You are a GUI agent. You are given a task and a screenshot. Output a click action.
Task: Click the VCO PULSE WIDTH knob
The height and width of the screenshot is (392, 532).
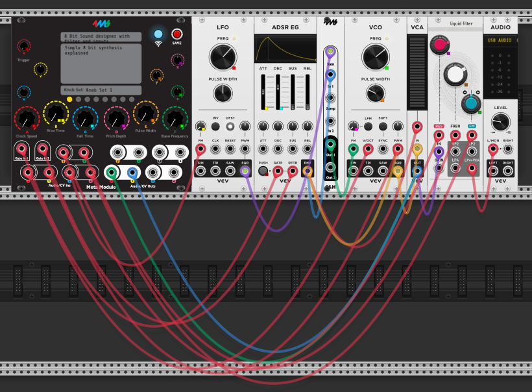pyautogui.click(x=375, y=94)
